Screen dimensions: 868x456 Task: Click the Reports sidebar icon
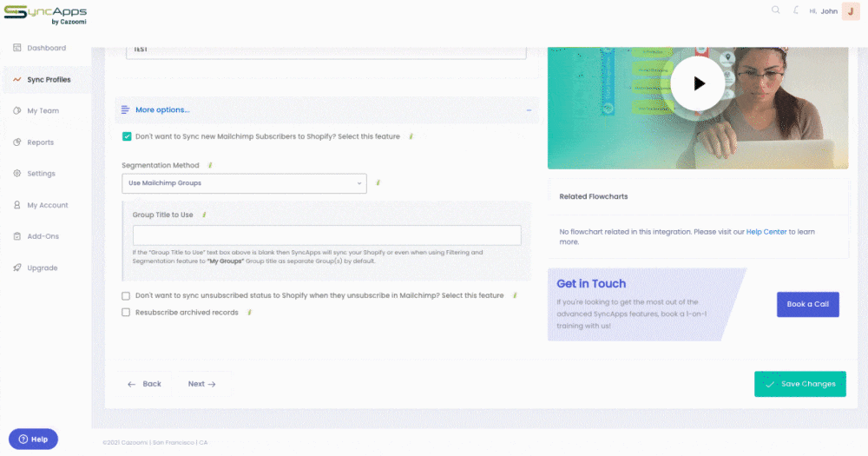pyautogui.click(x=17, y=142)
